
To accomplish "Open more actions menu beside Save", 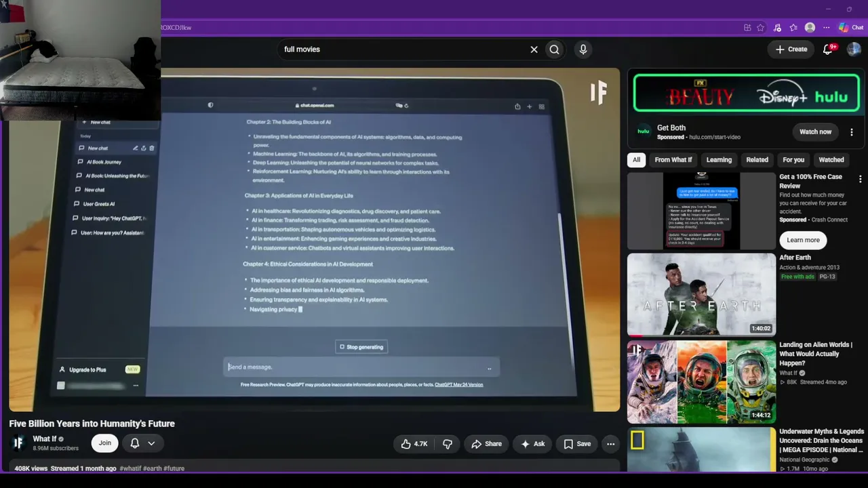I will [610, 444].
